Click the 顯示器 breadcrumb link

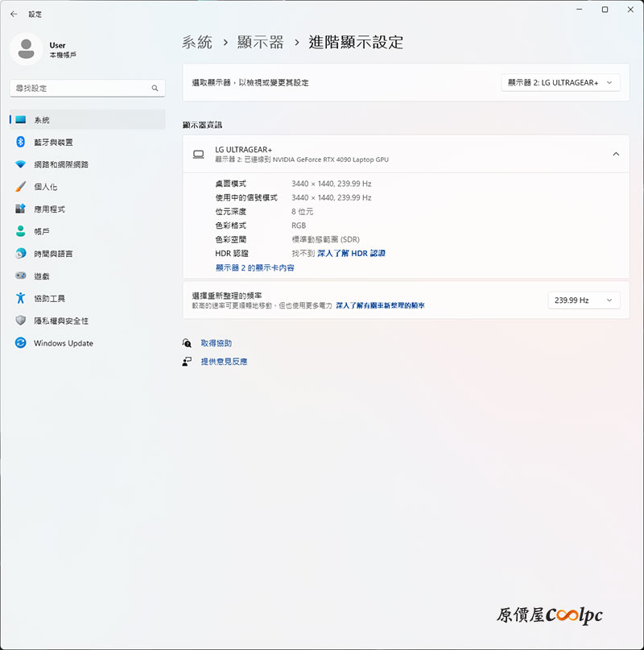(x=260, y=42)
